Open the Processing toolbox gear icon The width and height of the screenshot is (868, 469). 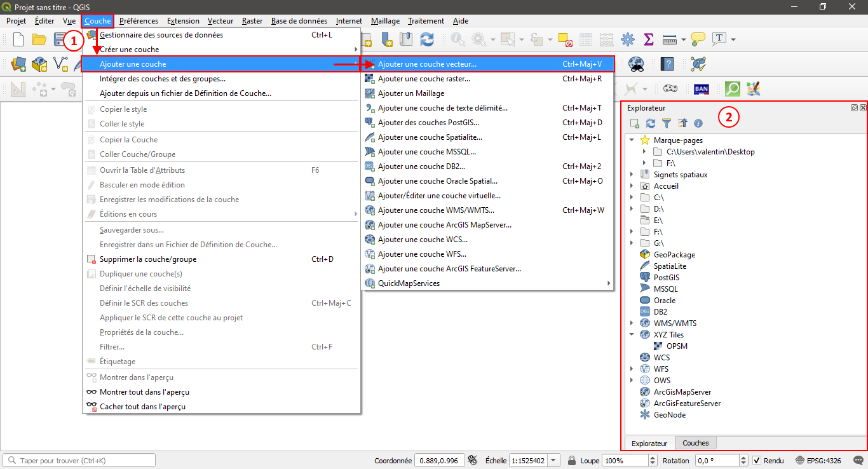628,39
